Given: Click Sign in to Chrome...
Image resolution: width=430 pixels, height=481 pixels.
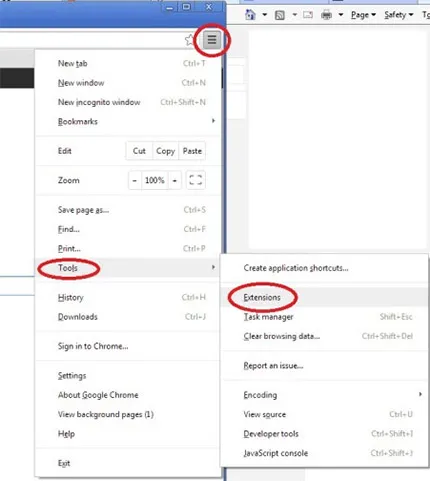Looking at the screenshot, I should pos(128,346).
